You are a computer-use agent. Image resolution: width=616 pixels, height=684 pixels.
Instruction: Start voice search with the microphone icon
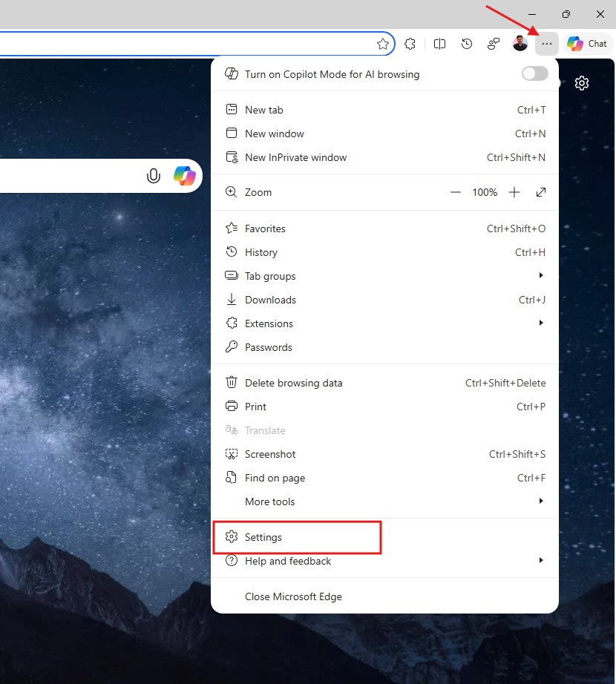point(154,176)
